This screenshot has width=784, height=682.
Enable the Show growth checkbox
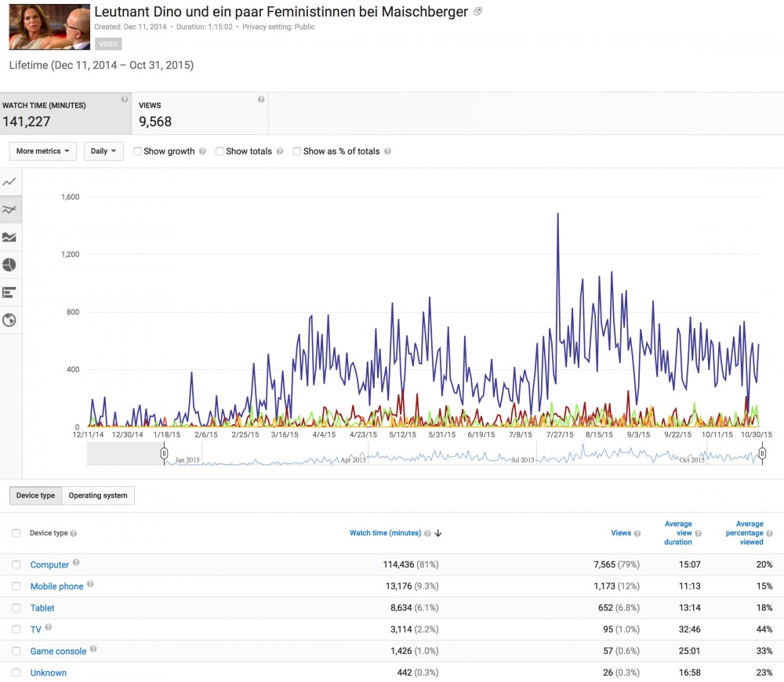(138, 151)
